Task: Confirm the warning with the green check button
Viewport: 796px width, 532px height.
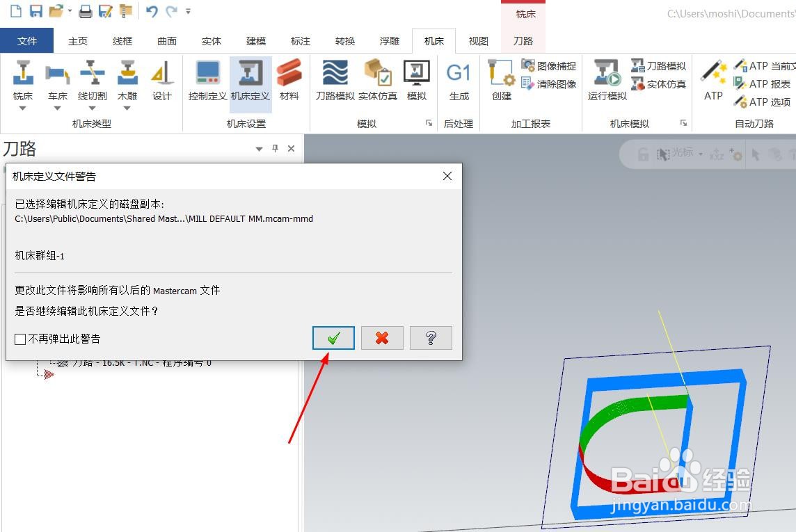Action: click(333, 338)
